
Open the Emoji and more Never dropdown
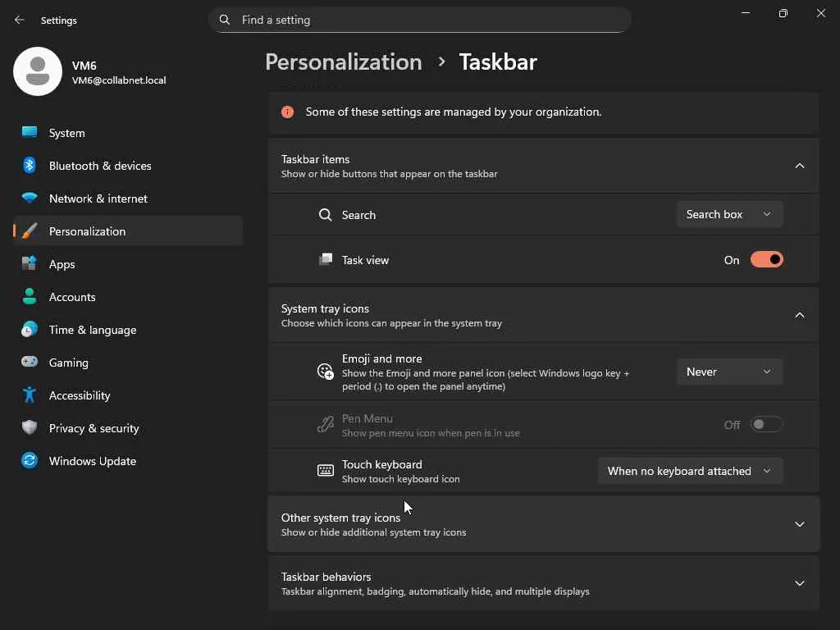(729, 372)
